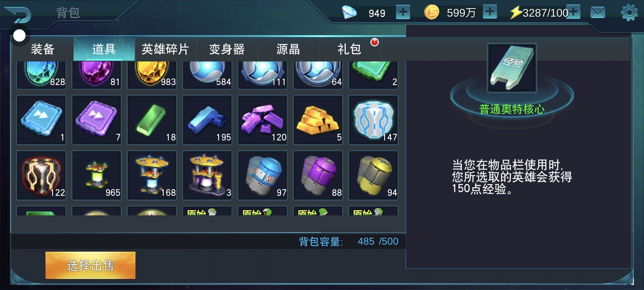
Task: Tap the white floating assistive dot
Action: (19, 35)
